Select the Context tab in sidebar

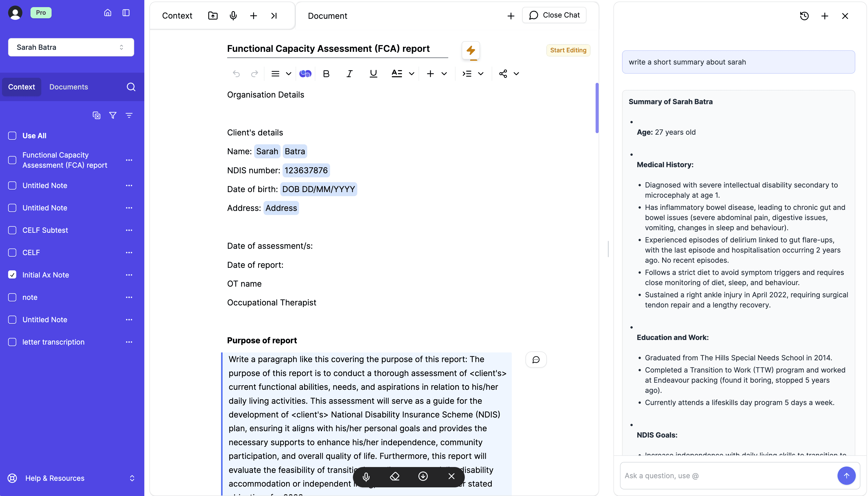click(x=21, y=87)
